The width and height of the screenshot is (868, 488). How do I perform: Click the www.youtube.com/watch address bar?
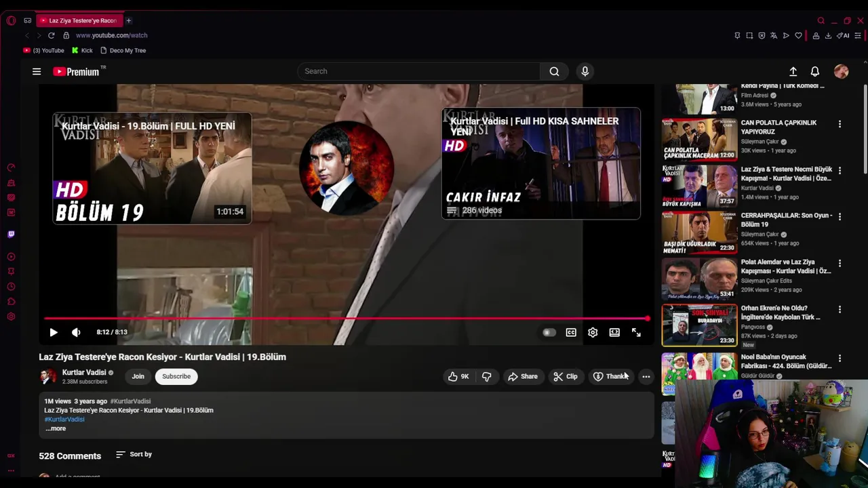pyautogui.click(x=112, y=35)
